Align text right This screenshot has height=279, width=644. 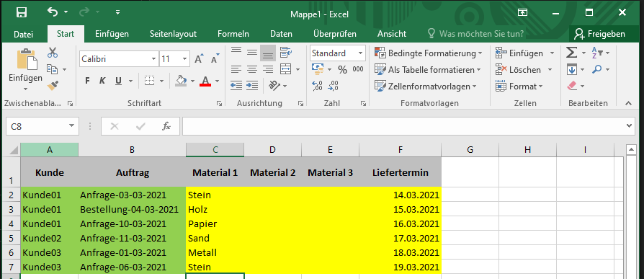point(268,69)
